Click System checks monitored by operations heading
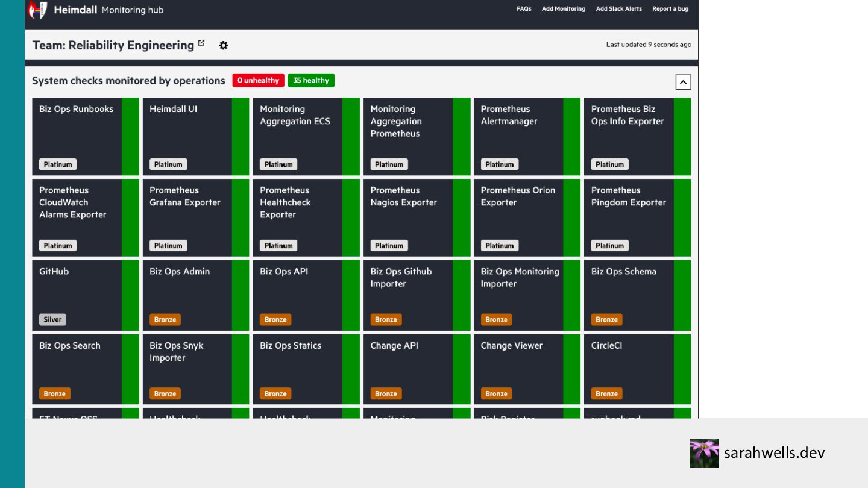 [x=128, y=81]
